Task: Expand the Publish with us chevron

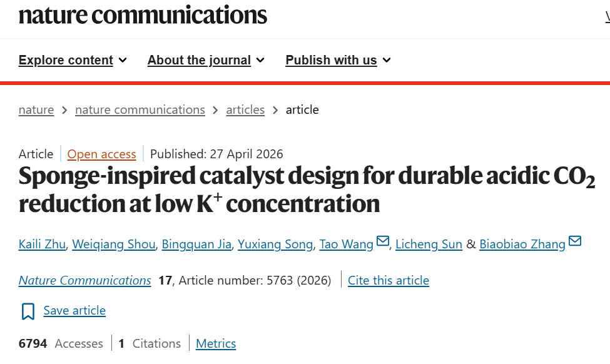Action: coord(386,60)
